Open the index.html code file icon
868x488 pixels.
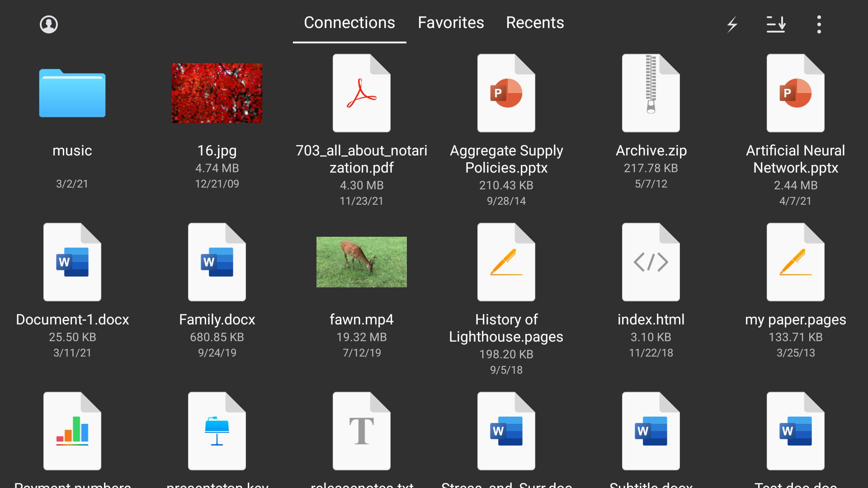(651, 262)
